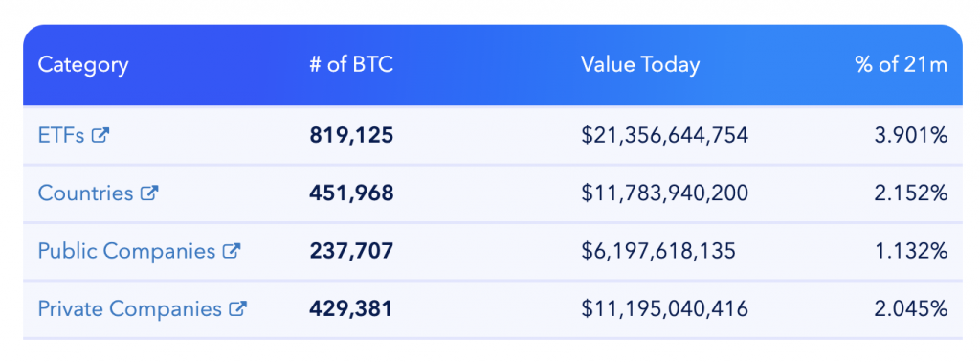980x363 pixels.
Task: Click the Category column header
Action: coord(83,65)
